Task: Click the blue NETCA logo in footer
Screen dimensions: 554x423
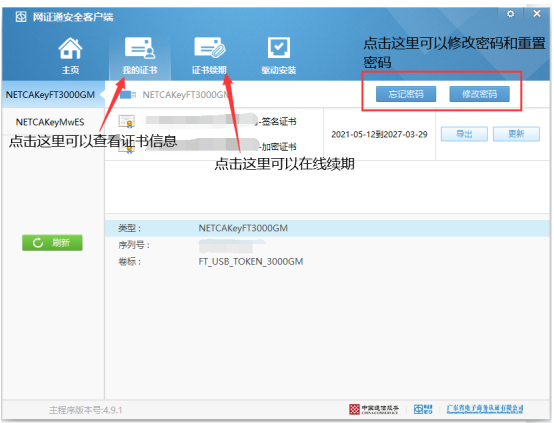Action: pos(423,409)
